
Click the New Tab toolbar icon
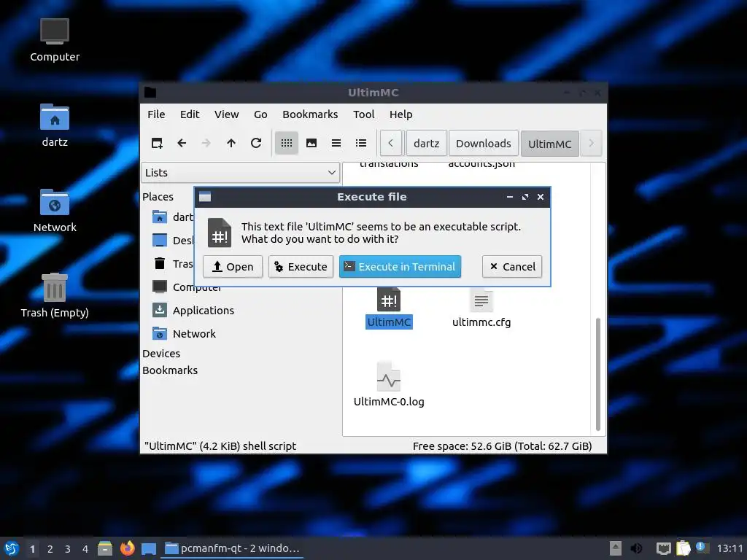(157, 143)
